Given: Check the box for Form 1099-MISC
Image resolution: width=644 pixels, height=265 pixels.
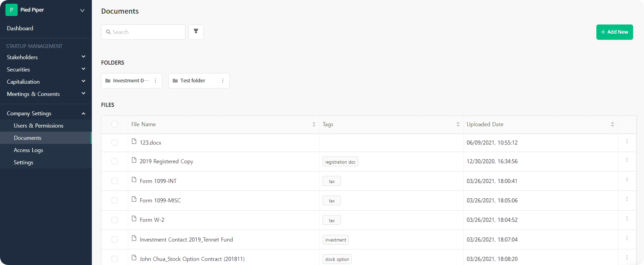Looking at the screenshot, I should [115, 200].
